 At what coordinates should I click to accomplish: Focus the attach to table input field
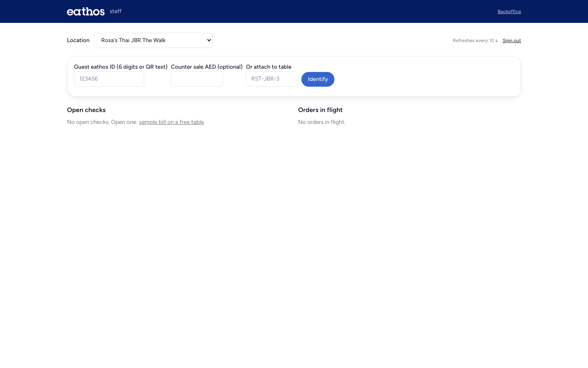[x=272, y=79]
